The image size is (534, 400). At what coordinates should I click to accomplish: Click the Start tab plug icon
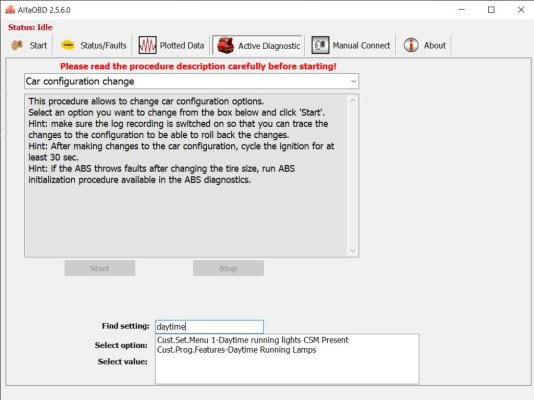tap(17, 45)
